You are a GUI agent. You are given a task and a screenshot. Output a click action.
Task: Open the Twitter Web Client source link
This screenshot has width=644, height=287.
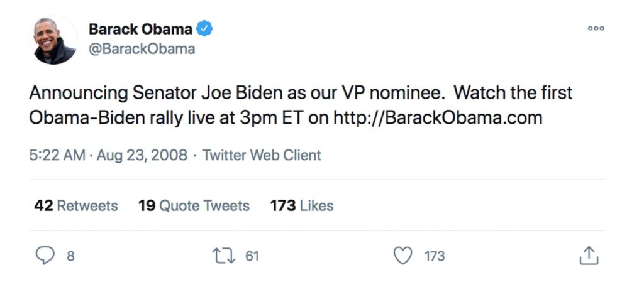(x=262, y=155)
